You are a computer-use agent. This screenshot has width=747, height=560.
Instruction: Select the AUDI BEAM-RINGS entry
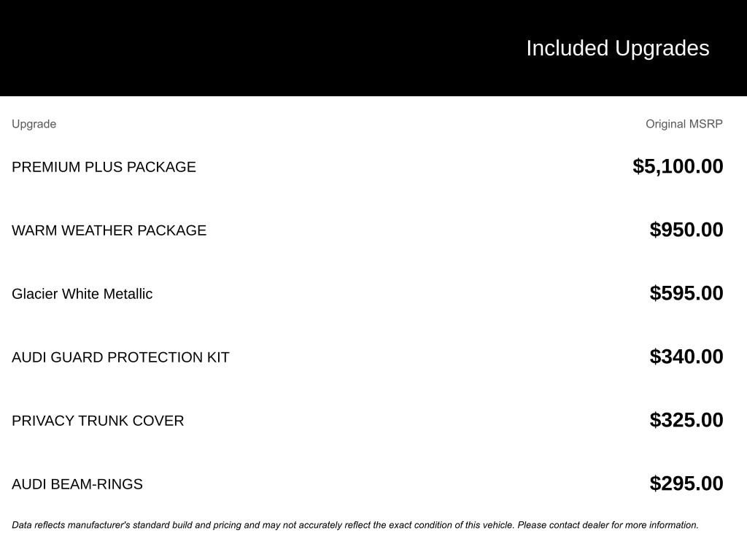(x=77, y=484)
